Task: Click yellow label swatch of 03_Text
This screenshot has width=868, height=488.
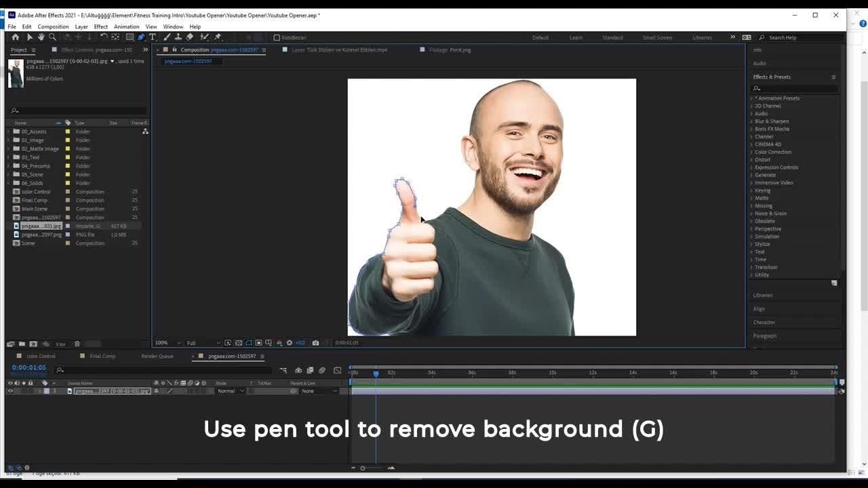Action: 67,157
